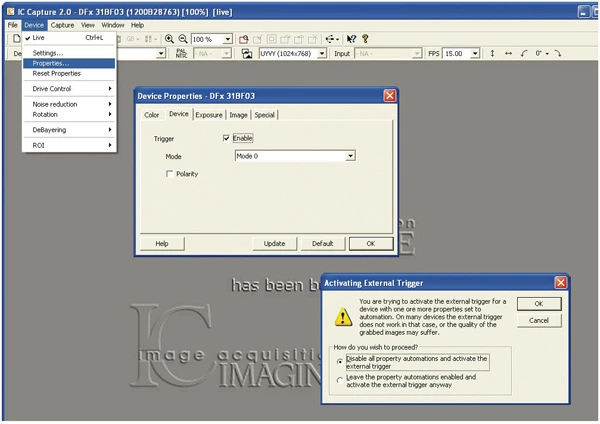Click the context help arrow icon
The image size is (600, 424).
coord(350,38)
